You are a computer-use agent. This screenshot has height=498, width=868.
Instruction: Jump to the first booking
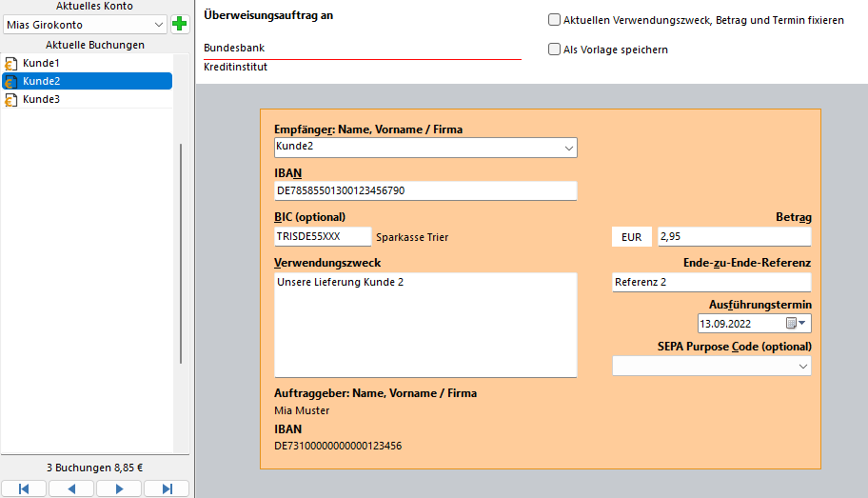[x=24, y=488]
